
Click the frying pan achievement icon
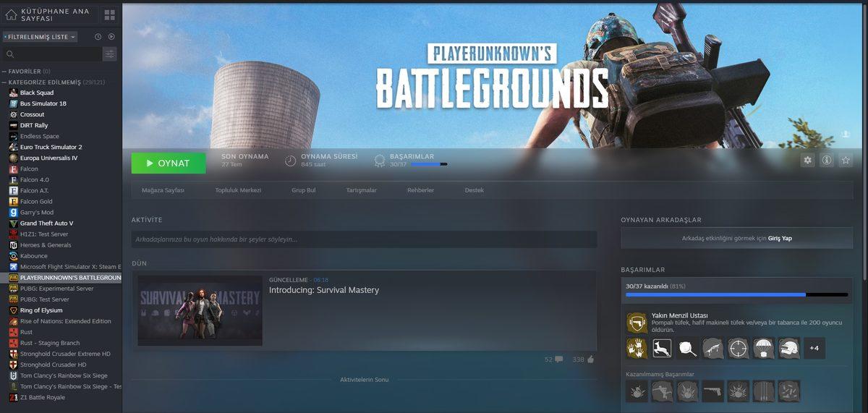point(687,348)
